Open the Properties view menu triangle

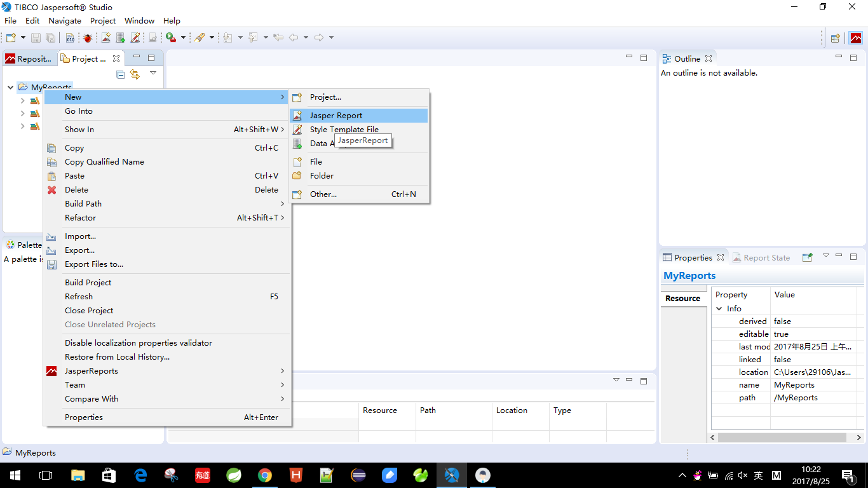pyautogui.click(x=826, y=255)
